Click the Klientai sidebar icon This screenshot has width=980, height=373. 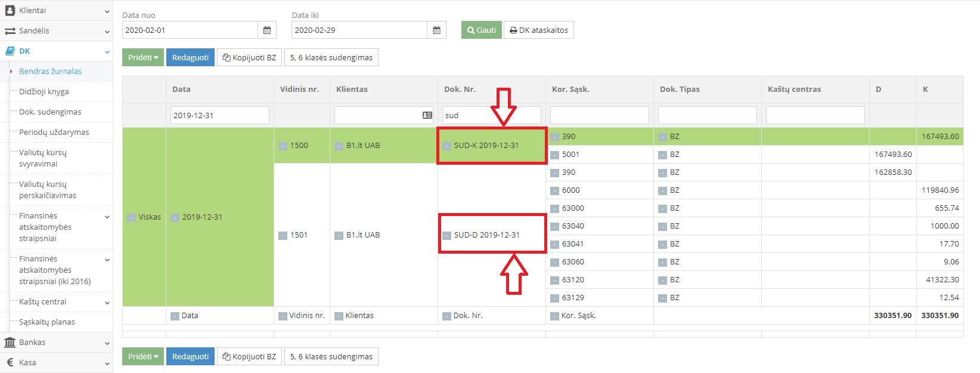(10, 11)
